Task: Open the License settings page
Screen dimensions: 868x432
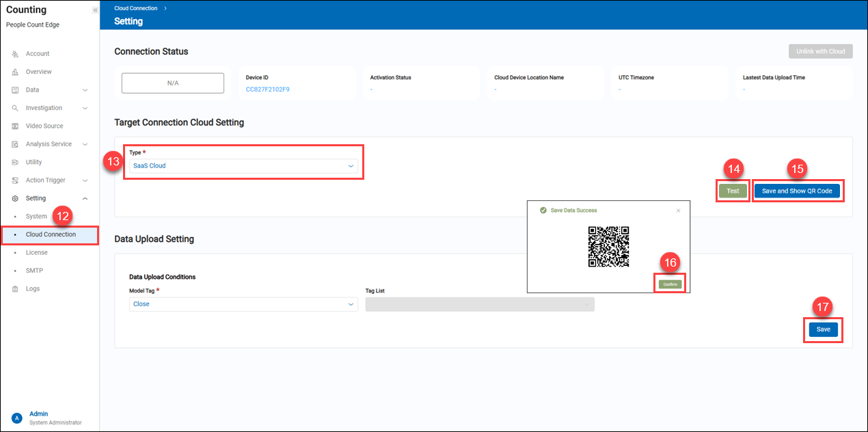Action: [37, 253]
